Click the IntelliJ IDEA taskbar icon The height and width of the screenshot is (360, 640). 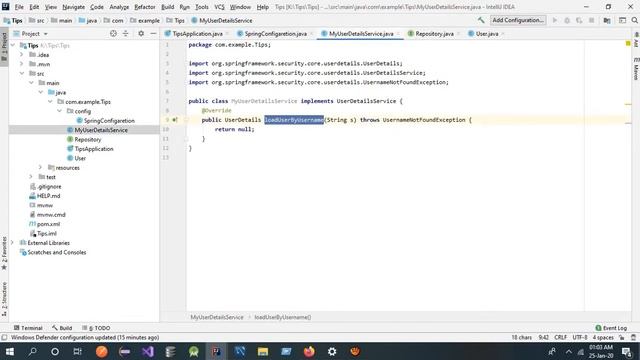216,351
